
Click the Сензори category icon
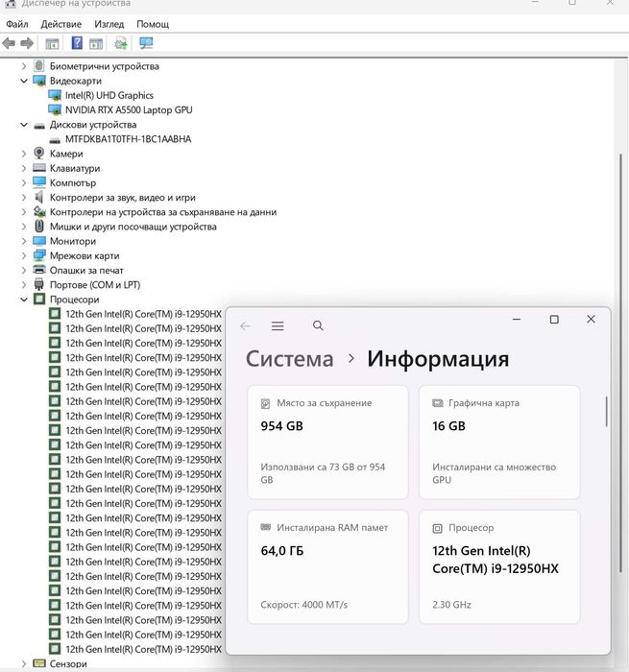click(x=39, y=663)
